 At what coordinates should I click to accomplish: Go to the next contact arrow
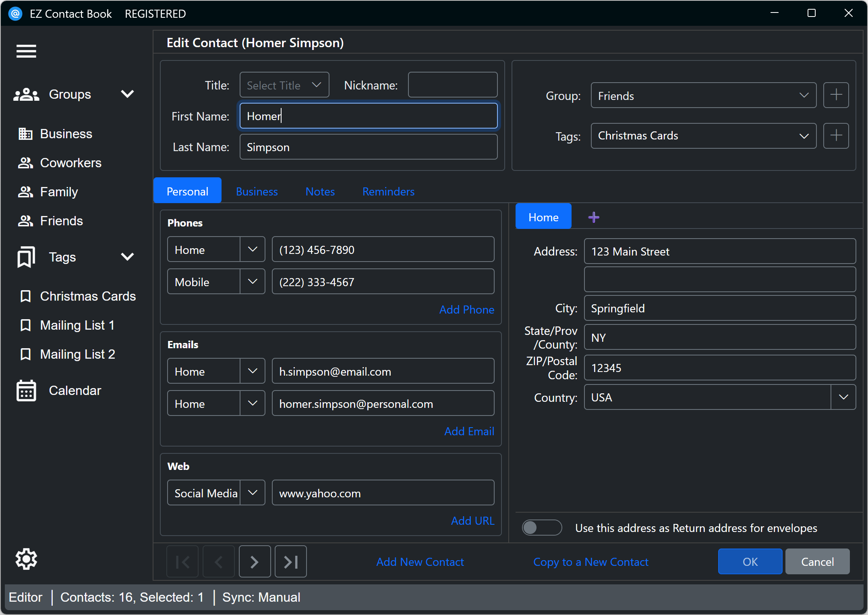pyautogui.click(x=255, y=562)
